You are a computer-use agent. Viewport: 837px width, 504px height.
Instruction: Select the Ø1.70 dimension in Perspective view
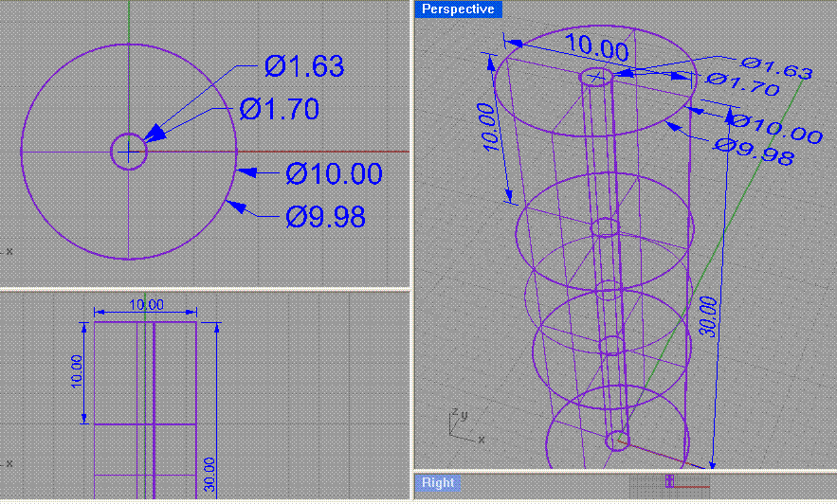pyautogui.click(x=744, y=86)
